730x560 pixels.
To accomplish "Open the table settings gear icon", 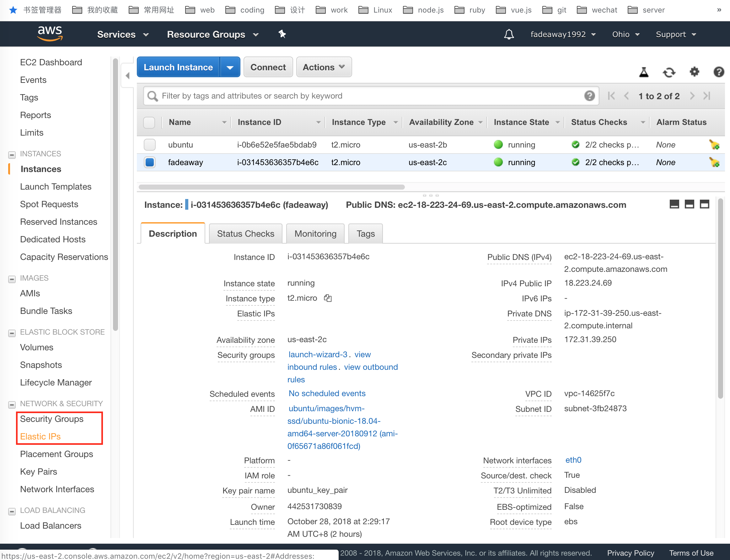I will coord(694,72).
